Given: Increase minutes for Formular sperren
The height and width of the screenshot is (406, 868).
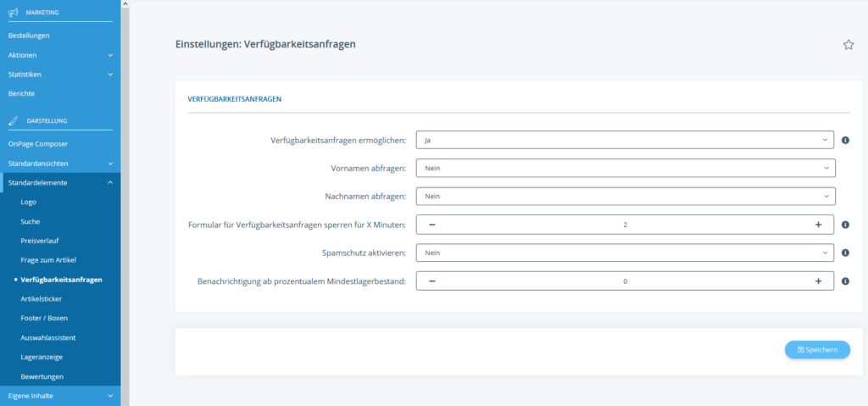Looking at the screenshot, I should tap(818, 225).
